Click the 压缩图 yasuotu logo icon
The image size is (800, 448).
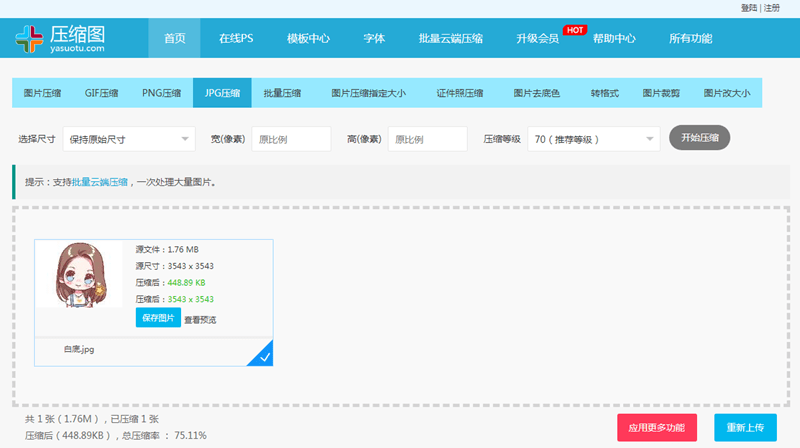pos(30,38)
